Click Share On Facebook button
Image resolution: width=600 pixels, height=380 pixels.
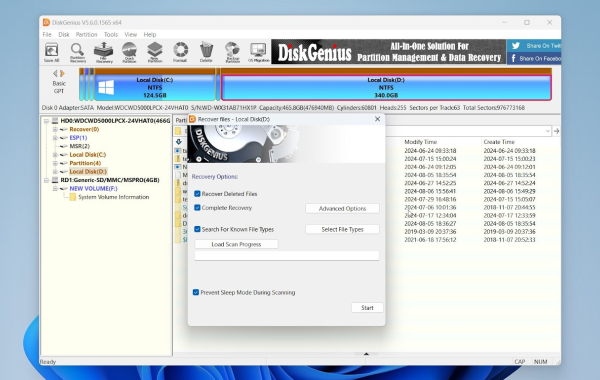tap(534, 58)
